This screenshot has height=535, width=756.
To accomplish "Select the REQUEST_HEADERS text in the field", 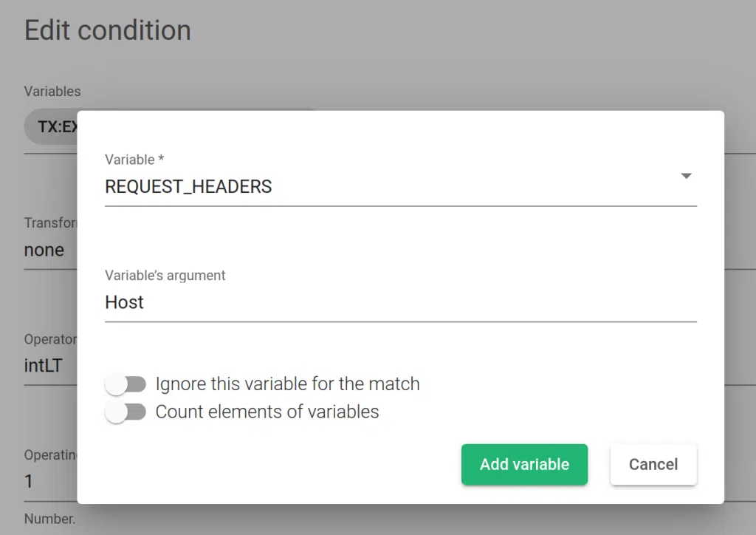I will pos(189,187).
